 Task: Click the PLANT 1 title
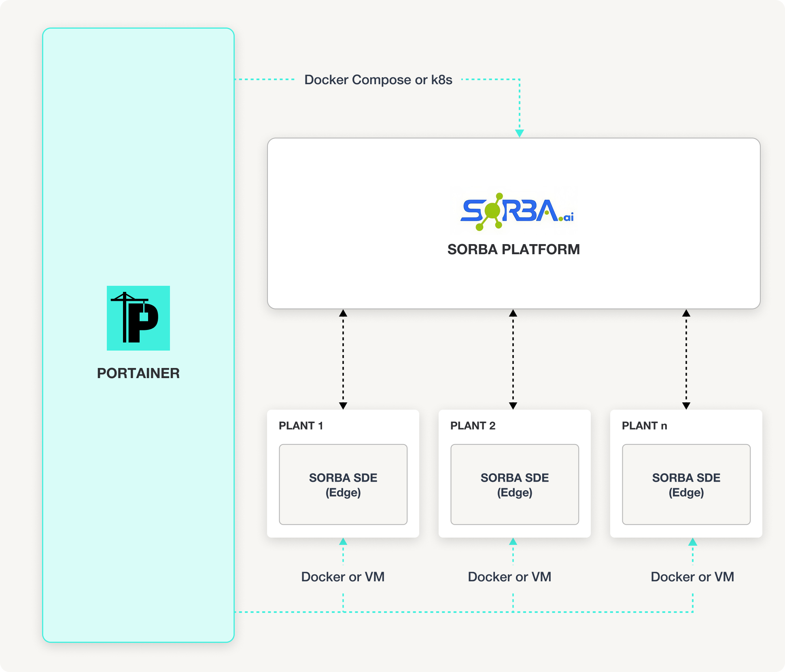tap(301, 426)
